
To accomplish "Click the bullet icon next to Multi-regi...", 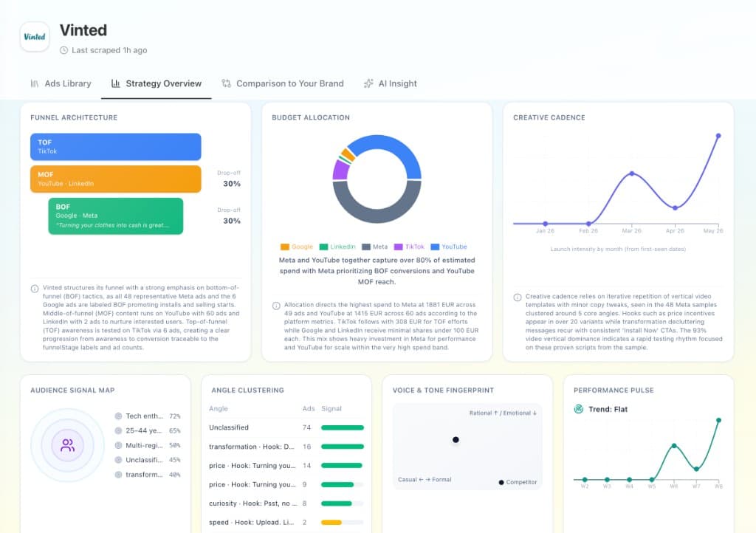I will (x=118, y=445).
